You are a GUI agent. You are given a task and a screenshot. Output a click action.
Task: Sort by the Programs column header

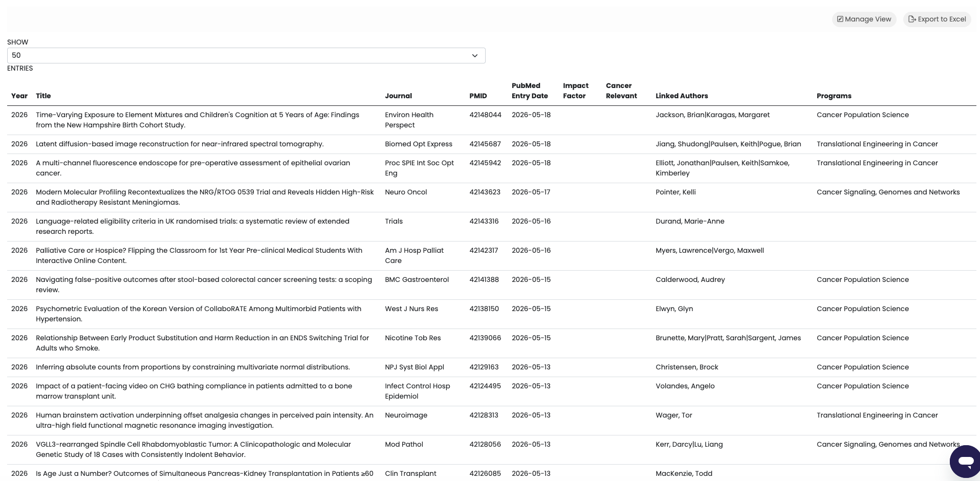(834, 96)
